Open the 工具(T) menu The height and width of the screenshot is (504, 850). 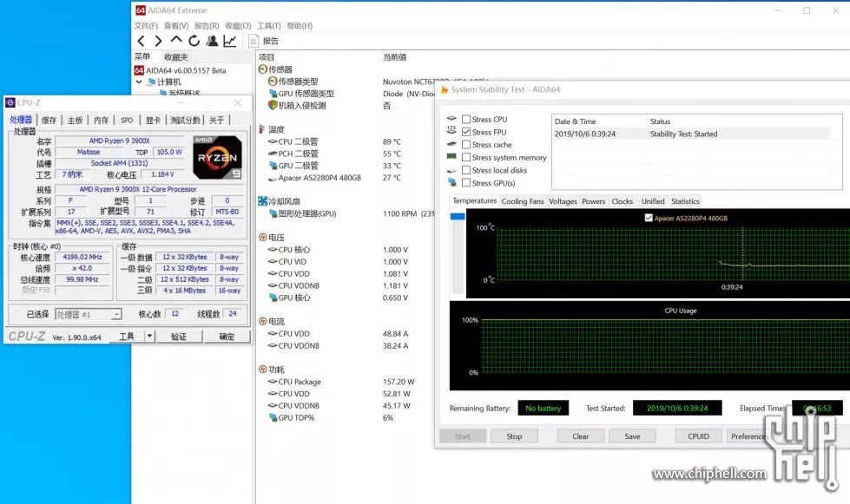pyautogui.click(x=269, y=25)
